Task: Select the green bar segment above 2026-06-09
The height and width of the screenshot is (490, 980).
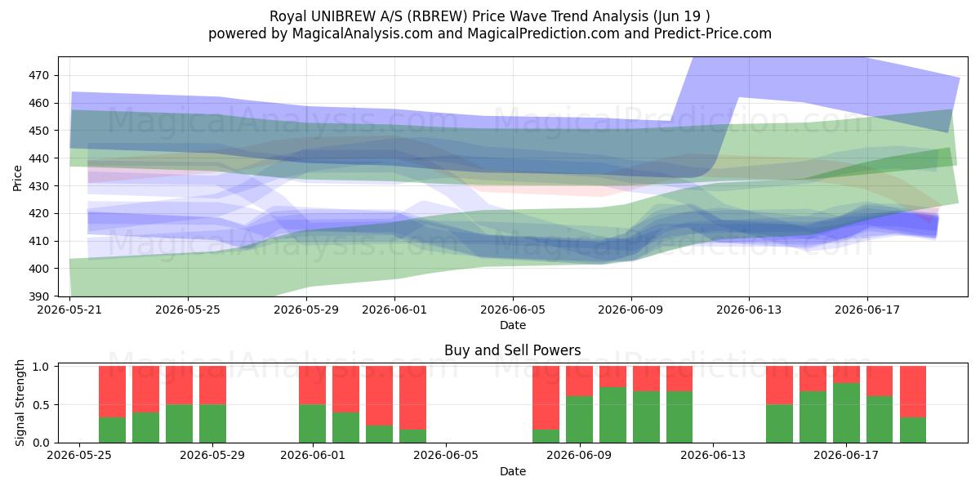Action: coord(579,420)
